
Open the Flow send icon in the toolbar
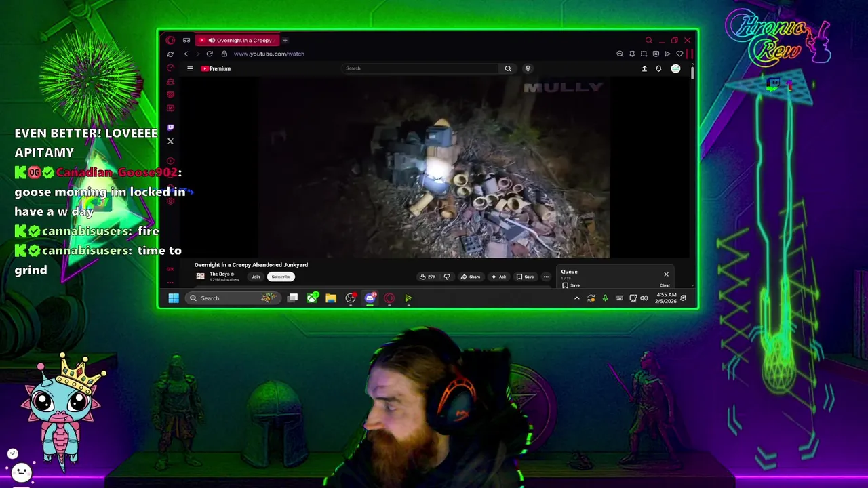(x=667, y=54)
